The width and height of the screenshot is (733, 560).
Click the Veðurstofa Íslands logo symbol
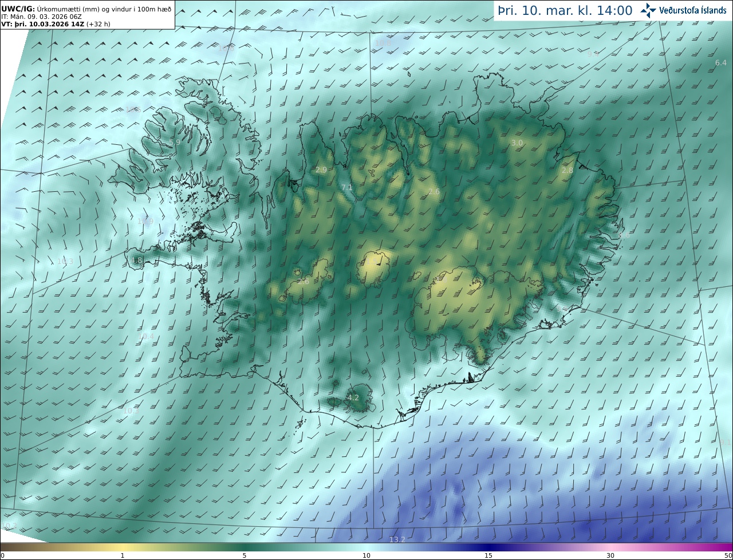point(649,10)
